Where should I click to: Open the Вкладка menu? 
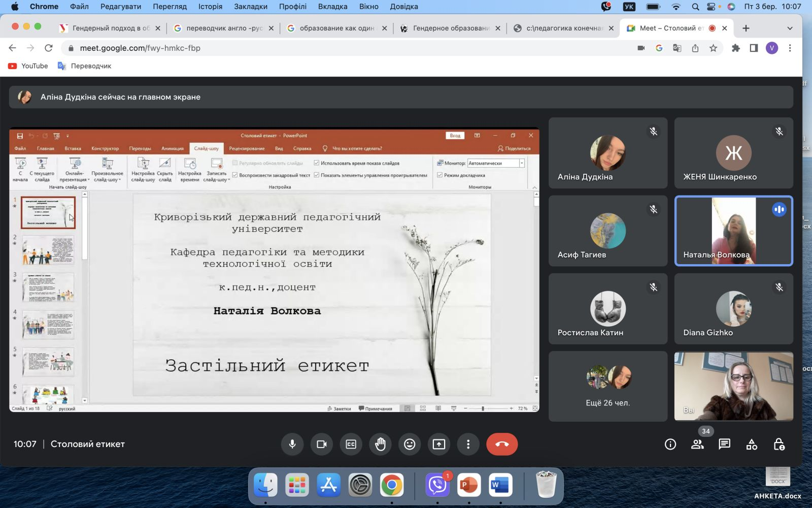[x=332, y=6]
